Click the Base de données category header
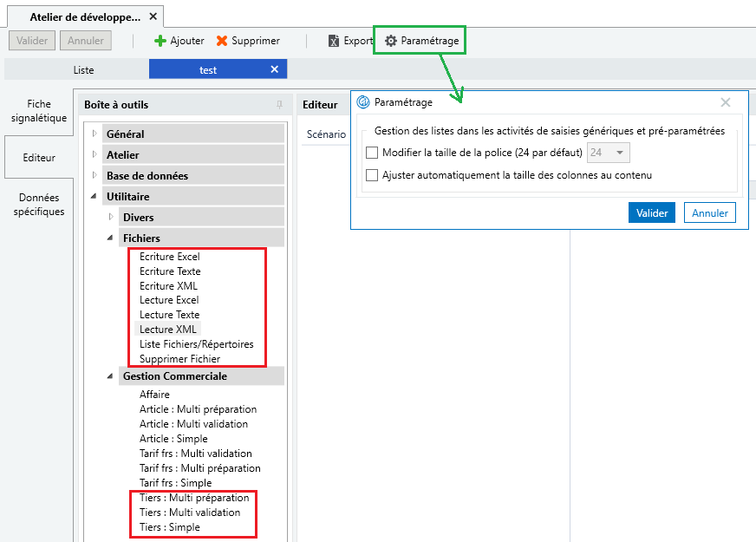 (192, 175)
